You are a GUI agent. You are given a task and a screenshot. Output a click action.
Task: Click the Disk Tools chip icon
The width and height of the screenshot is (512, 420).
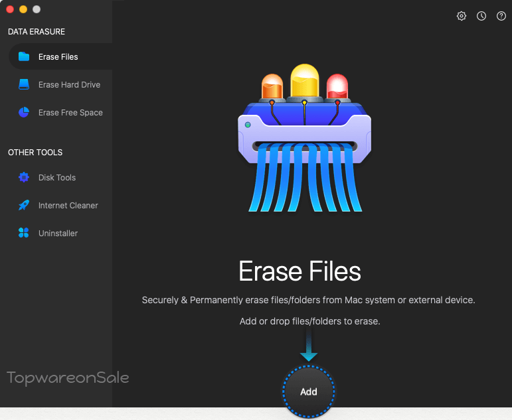[x=24, y=177]
